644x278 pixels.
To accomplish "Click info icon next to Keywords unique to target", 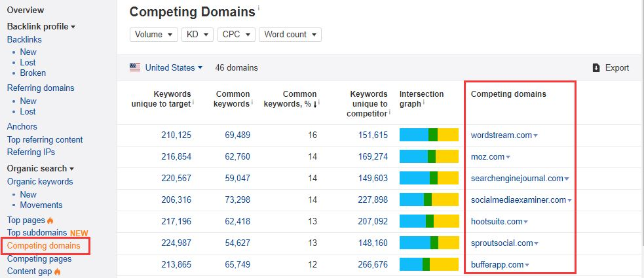I will pos(193,101).
